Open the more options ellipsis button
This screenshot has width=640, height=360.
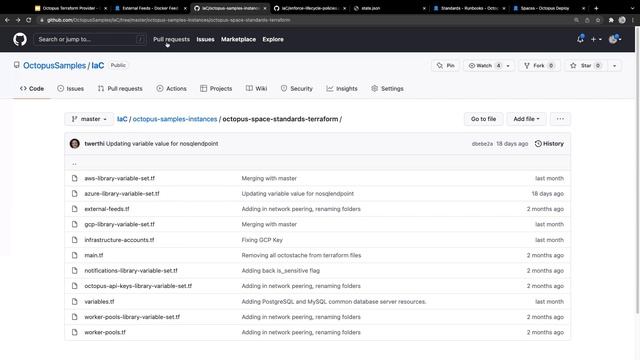coord(560,119)
